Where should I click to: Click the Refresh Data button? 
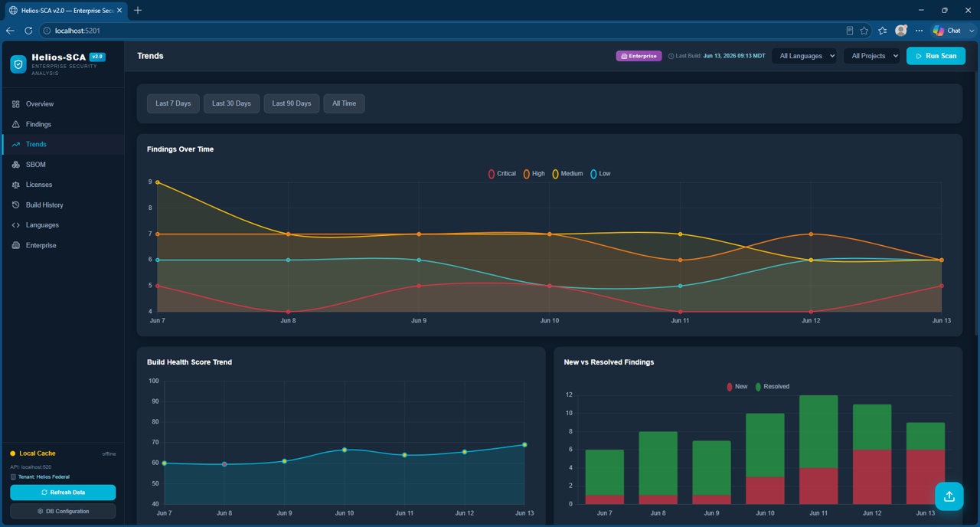click(x=63, y=493)
